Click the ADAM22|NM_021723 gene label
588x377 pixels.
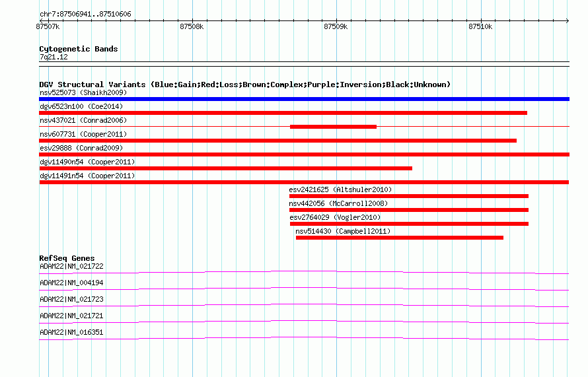point(71,300)
